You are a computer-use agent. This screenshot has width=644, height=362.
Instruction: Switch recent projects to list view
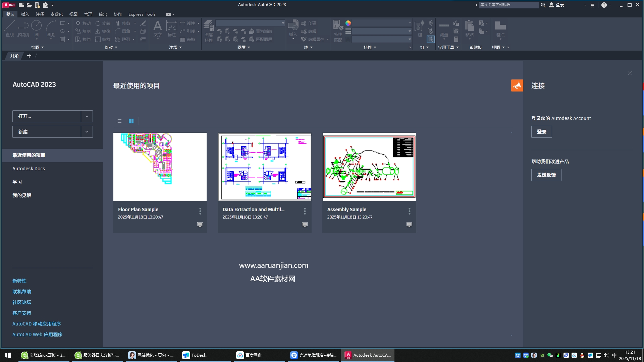pos(119,121)
